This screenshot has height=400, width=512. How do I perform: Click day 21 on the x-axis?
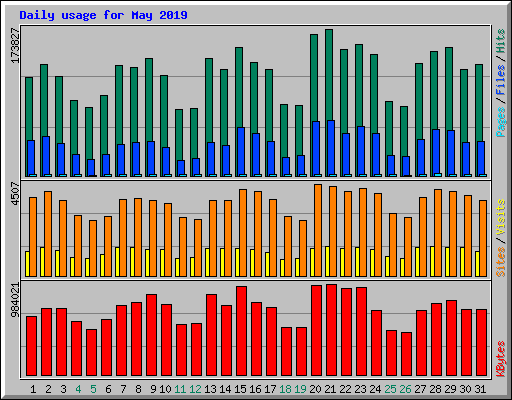(330, 389)
